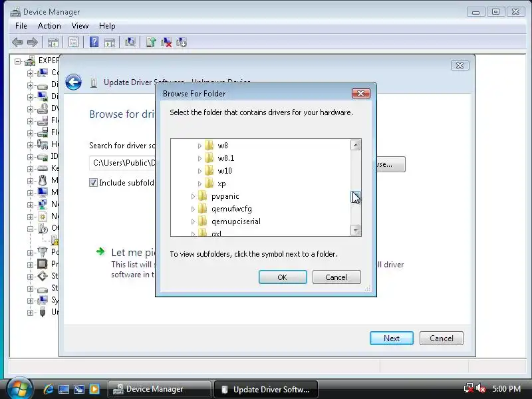Click the Let me pick green arrow link
This screenshot has height=399, width=532.
pos(100,251)
